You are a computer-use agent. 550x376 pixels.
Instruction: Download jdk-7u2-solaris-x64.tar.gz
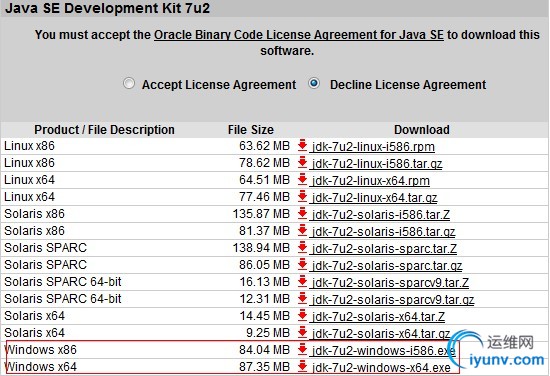click(x=381, y=334)
